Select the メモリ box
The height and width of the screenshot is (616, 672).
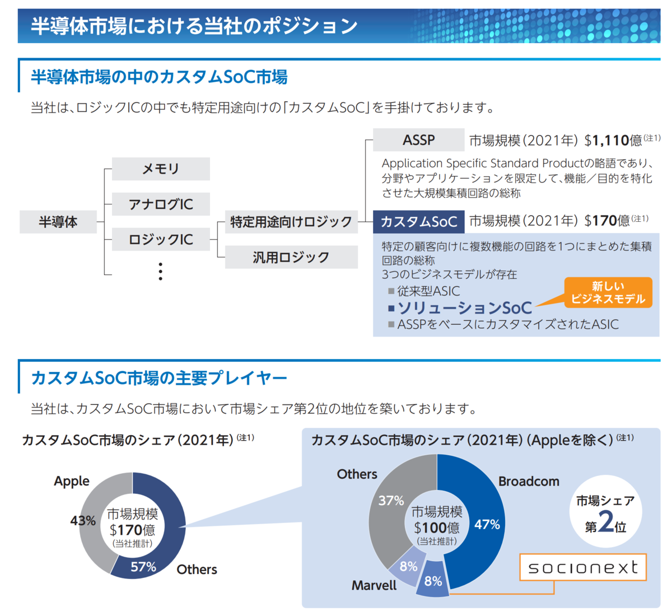pos(161,169)
